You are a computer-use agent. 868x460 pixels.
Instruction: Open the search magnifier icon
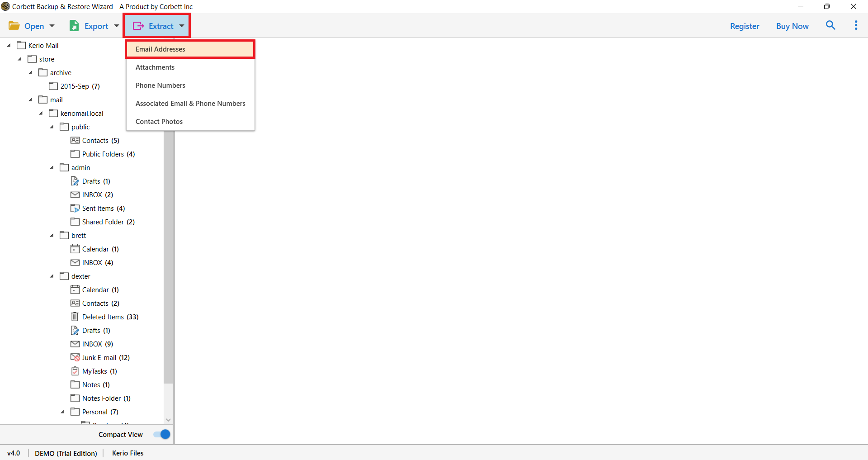tap(830, 25)
